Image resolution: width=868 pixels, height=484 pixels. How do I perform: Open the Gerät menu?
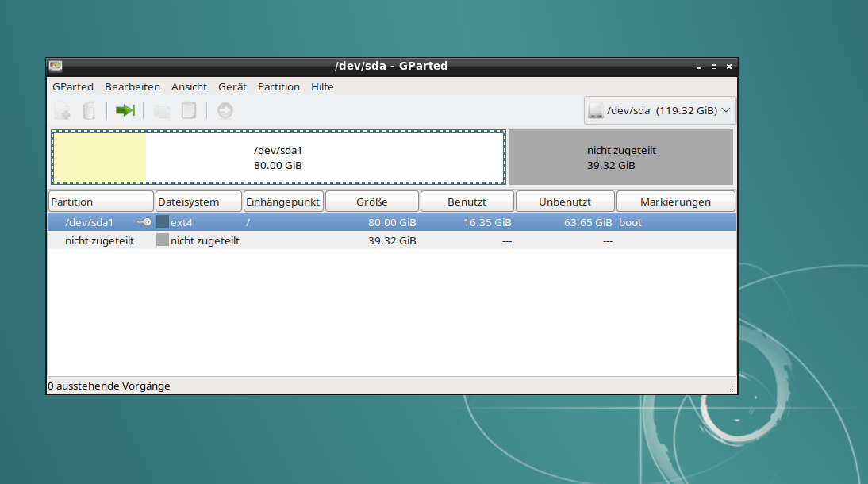[x=232, y=87]
